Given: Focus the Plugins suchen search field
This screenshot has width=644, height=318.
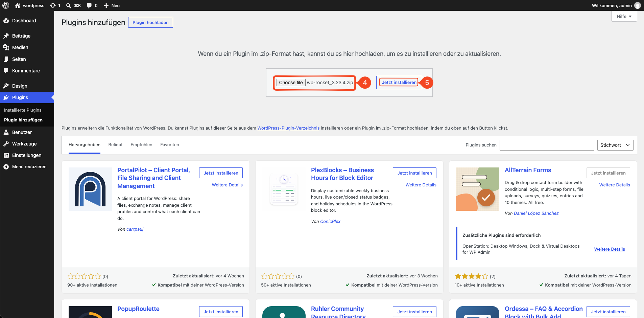Looking at the screenshot, I should tap(547, 145).
